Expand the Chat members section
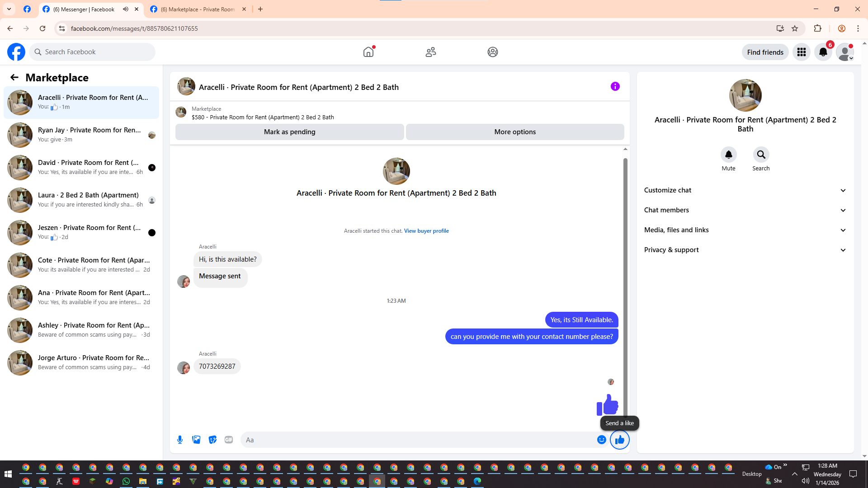The height and width of the screenshot is (488, 868). click(745, 210)
